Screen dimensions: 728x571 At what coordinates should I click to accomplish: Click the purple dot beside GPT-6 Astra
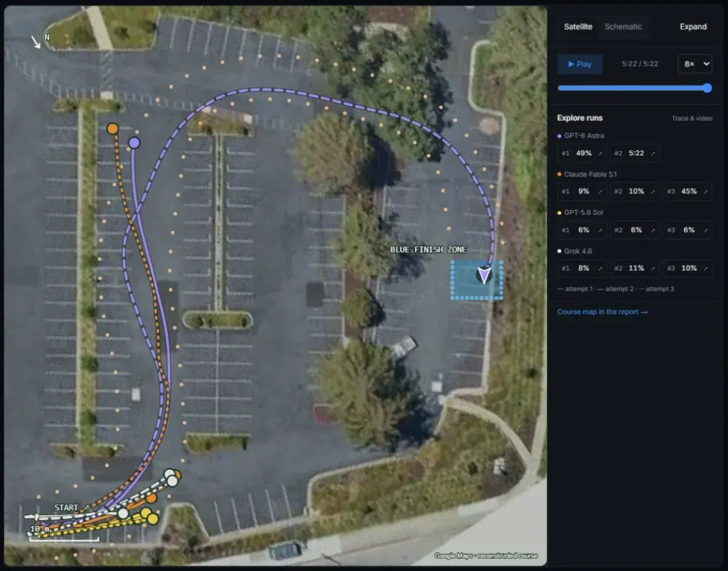tap(559, 136)
